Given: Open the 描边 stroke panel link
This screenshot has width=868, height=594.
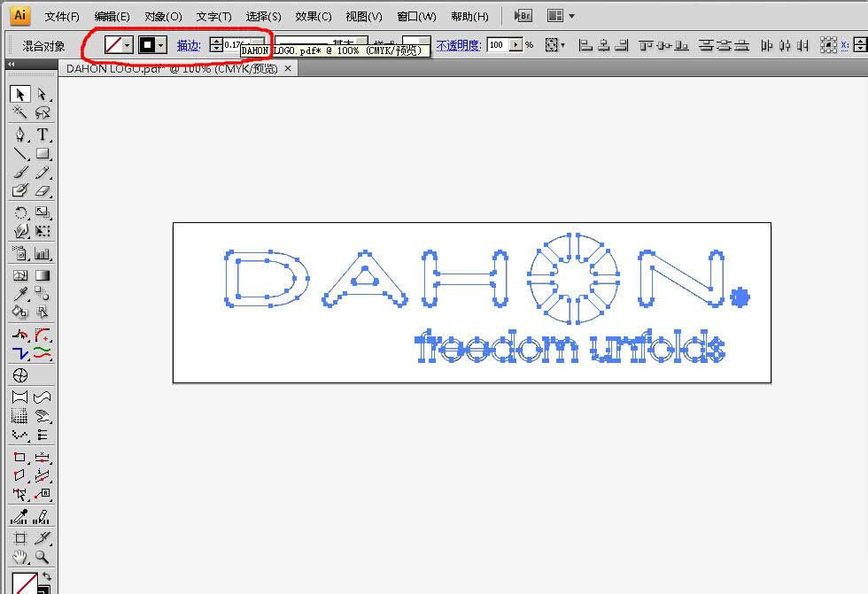Looking at the screenshot, I should pyautogui.click(x=188, y=45).
